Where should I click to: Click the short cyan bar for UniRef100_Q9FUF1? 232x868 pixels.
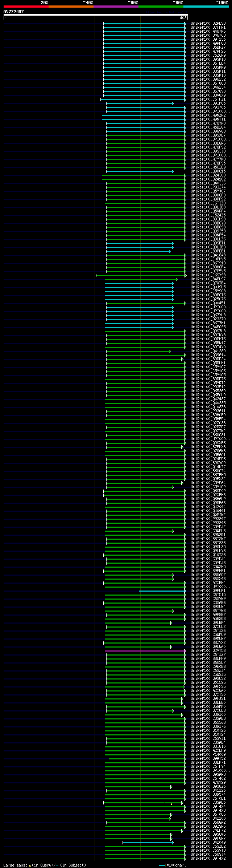tap(162, 591)
